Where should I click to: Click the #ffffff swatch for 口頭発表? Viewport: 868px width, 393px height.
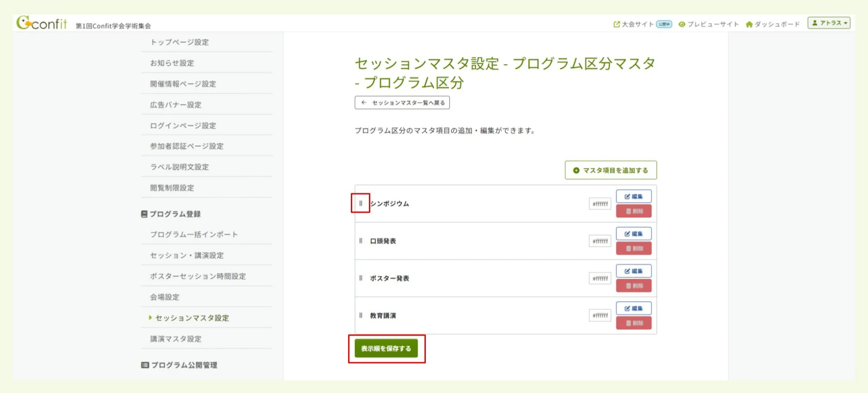coord(600,241)
